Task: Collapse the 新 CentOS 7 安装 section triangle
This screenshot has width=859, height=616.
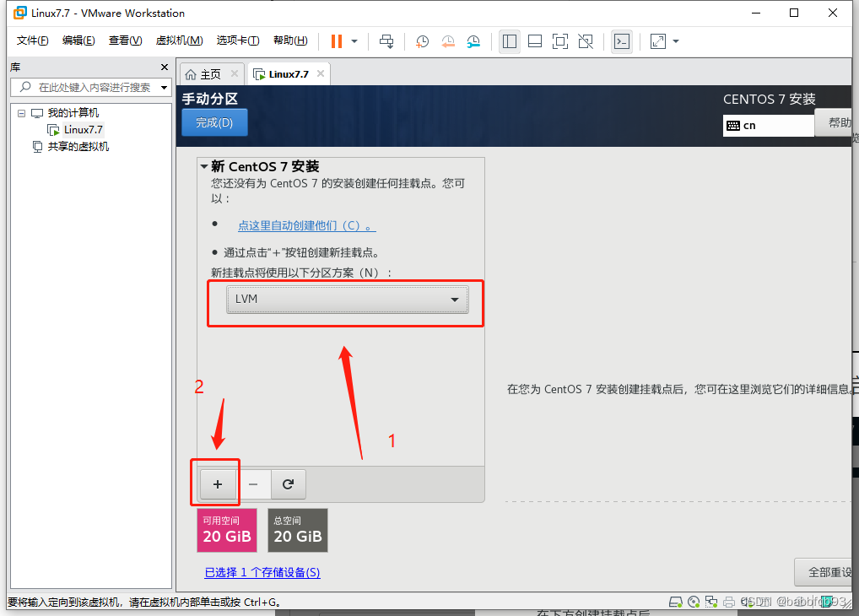Action: [x=204, y=166]
